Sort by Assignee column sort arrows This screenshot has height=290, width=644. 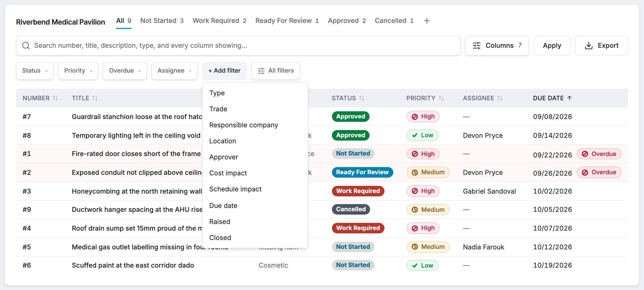pyautogui.click(x=500, y=98)
